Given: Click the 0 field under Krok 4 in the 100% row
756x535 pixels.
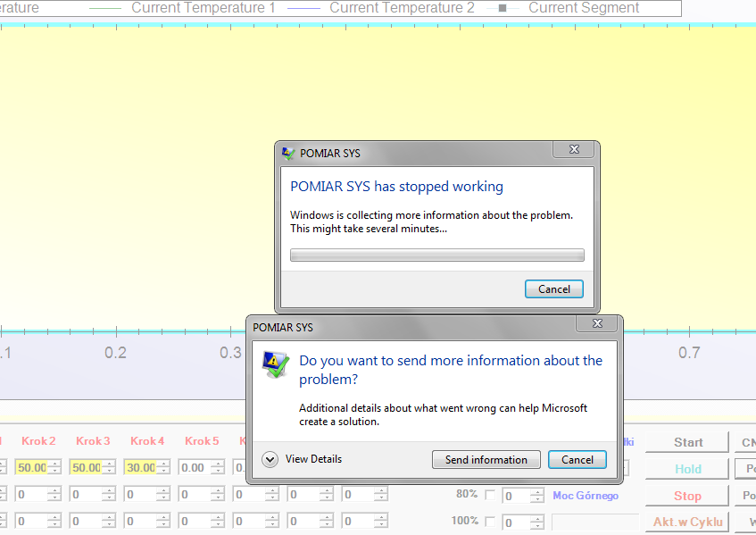Looking at the screenshot, I should pyautogui.click(x=141, y=521).
